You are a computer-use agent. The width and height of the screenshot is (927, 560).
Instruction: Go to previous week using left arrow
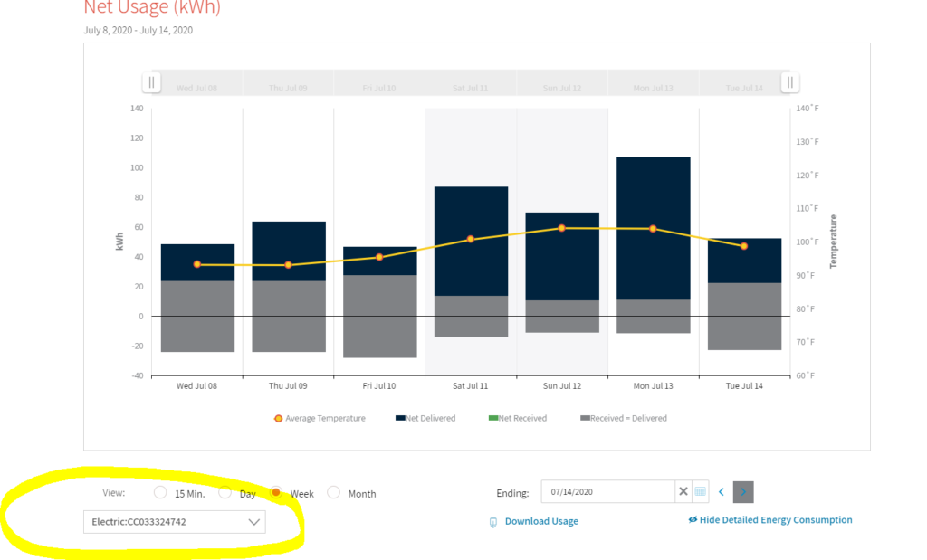(722, 492)
